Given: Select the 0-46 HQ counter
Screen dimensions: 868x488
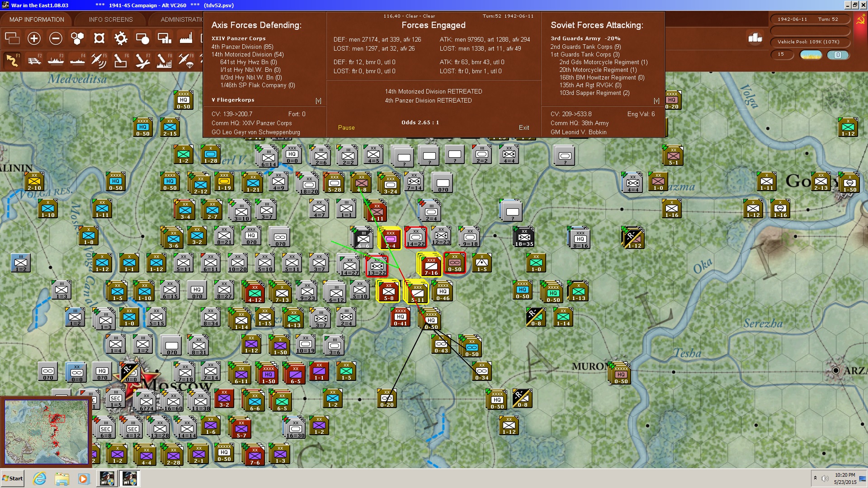Looking at the screenshot, I should [443, 291].
